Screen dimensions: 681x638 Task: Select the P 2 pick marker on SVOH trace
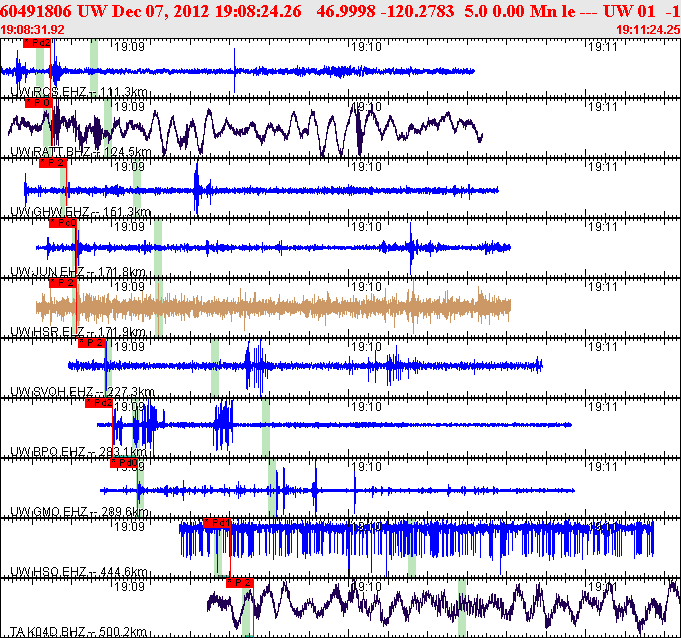coord(92,343)
